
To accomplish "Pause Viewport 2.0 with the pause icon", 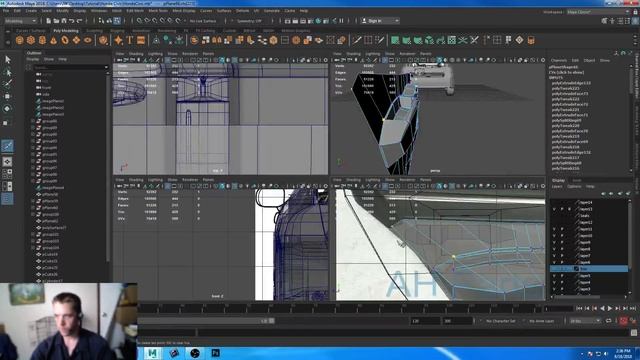I will pyautogui.click(x=341, y=20).
